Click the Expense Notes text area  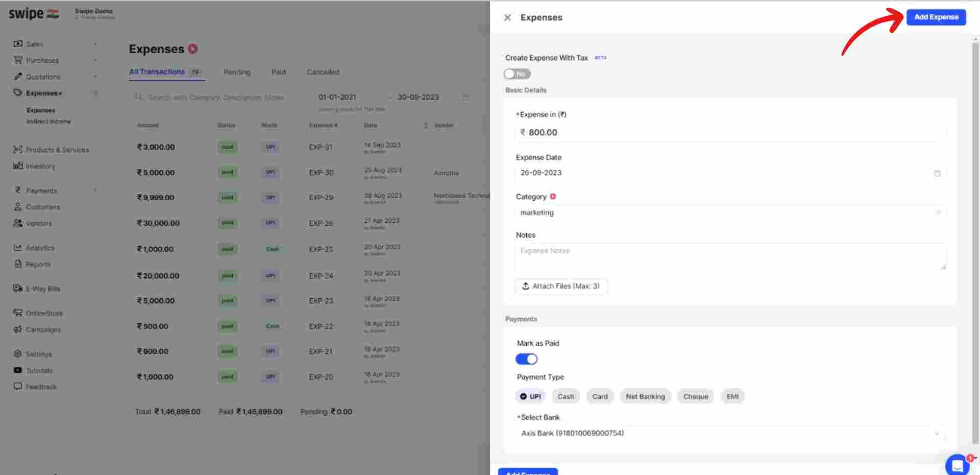tap(730, 256)
